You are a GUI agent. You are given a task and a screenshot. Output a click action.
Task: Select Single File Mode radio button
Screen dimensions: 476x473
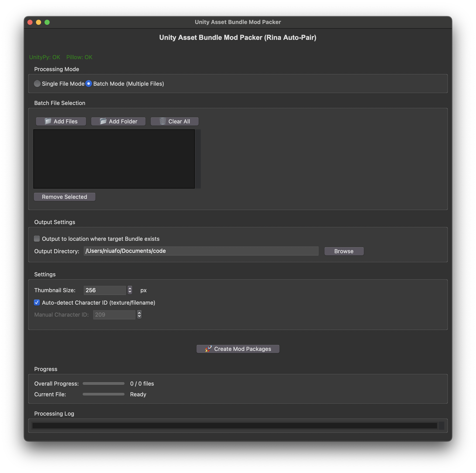pos(37,84)
